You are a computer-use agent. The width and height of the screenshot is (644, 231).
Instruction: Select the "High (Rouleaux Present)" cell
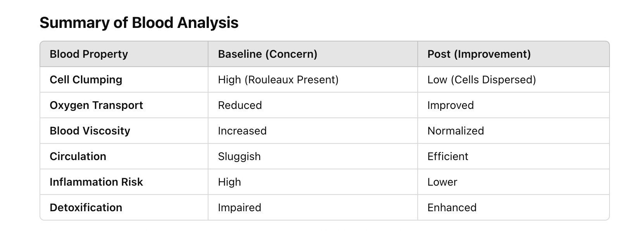[278, 80]
